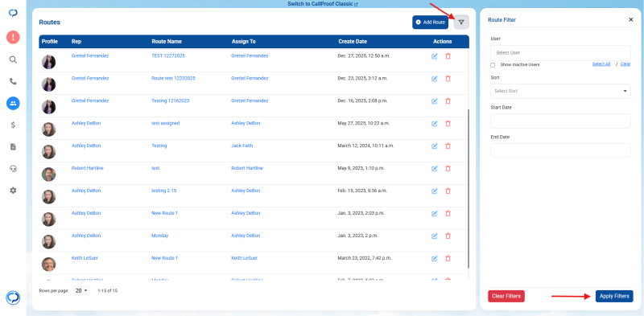Image resolution: width=644 pixels, height=316 pixels.
Task: Edit the TEST 12272025 route
Action: pos(434,56)
